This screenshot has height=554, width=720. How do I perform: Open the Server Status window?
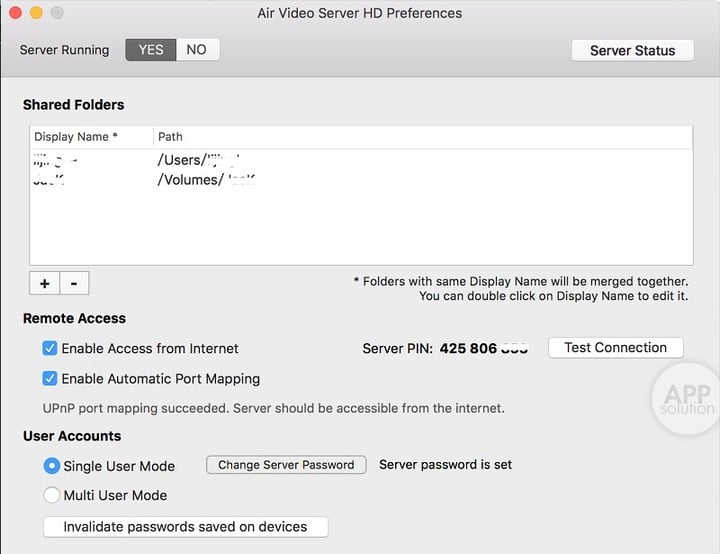[x=632, y=51]
